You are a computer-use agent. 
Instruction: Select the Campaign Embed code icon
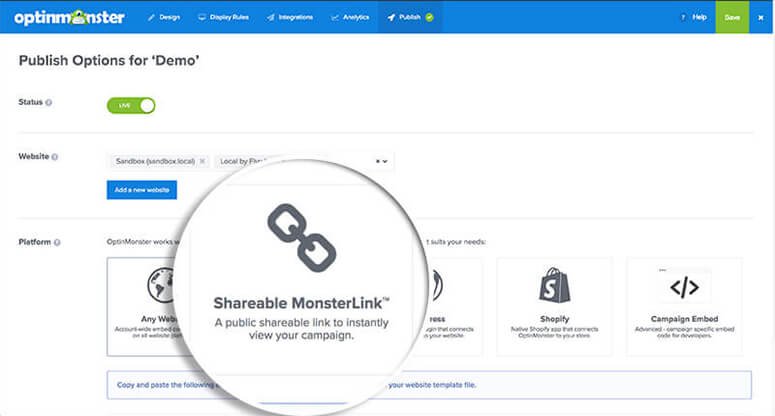[684, 287]
